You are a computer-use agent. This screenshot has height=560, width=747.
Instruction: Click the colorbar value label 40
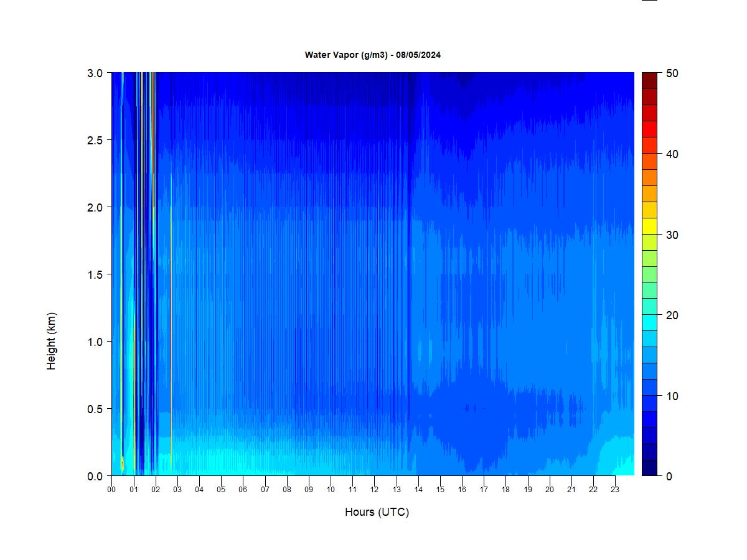(x=672, y=154)
